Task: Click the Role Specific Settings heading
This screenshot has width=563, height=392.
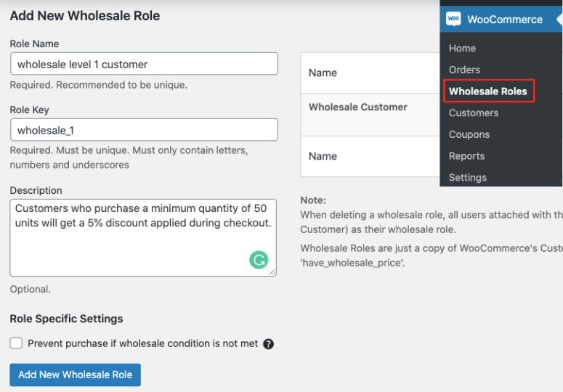Action: (x=66, y=319)
